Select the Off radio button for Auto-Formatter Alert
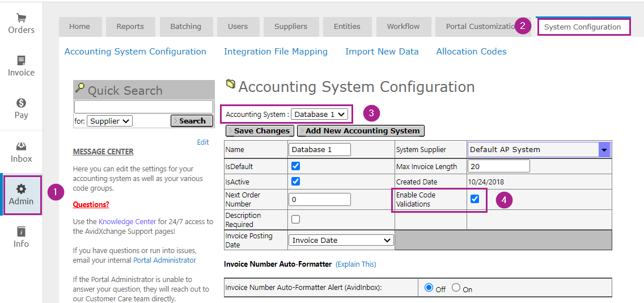 click(x=429, y=288)
